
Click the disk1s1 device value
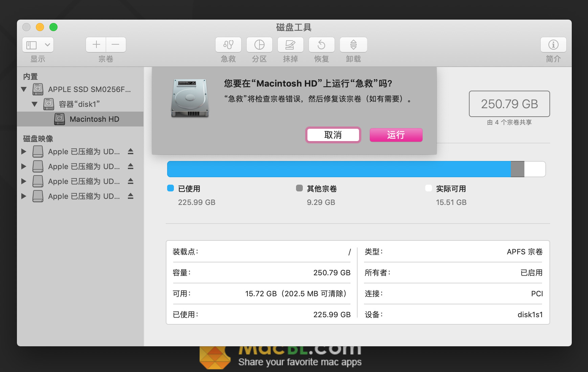click(x=530, y=315)
